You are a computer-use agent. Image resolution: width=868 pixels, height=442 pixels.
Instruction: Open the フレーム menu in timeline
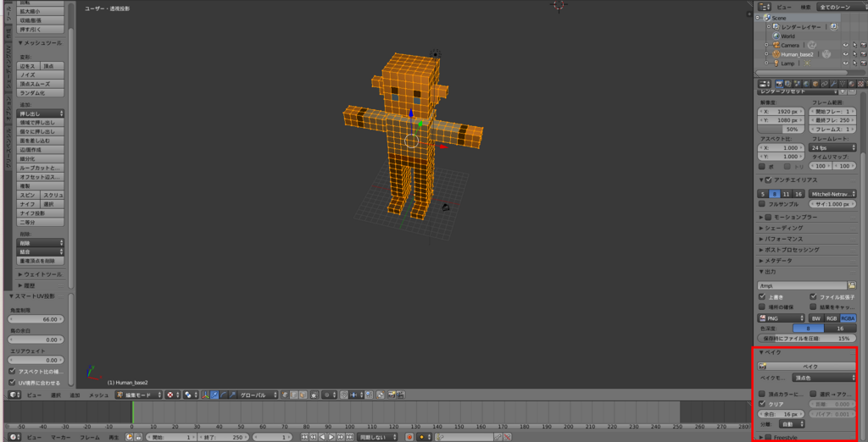(x=90, y=437)
